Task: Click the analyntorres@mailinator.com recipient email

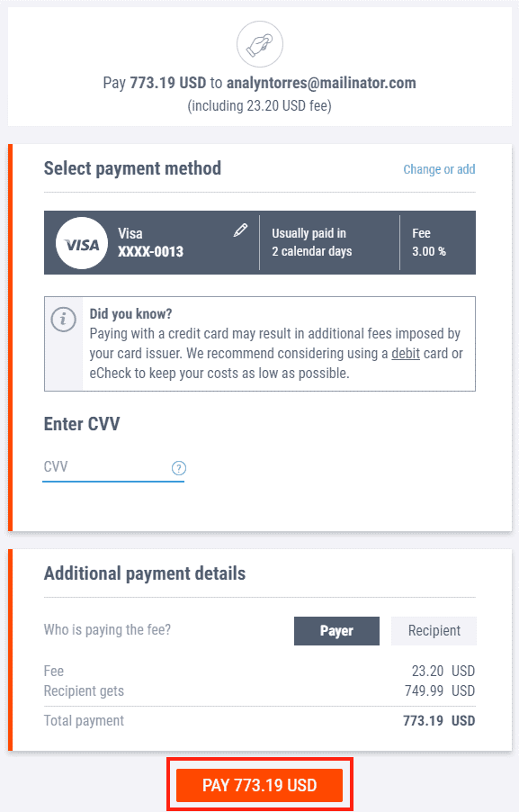Action: 321,83
